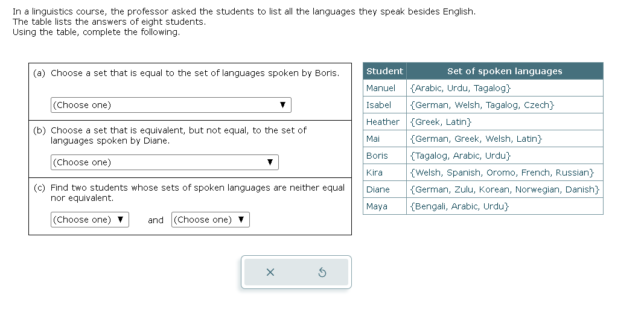Click the 'Set of spoken languages' header

coord(505,71)
